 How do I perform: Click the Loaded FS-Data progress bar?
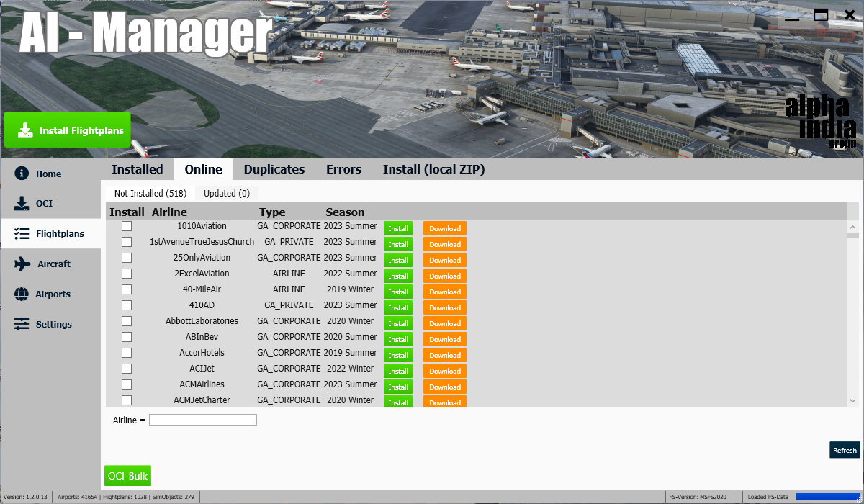(827, 497)
